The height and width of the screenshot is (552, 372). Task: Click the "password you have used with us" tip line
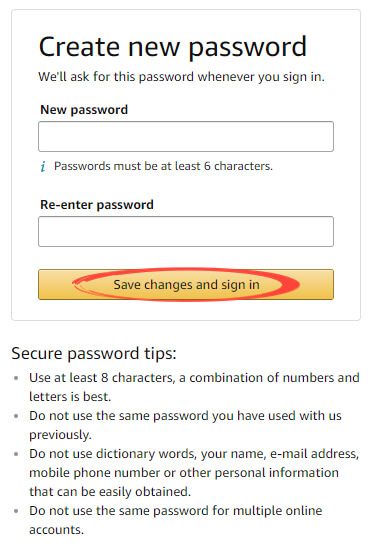185,416
